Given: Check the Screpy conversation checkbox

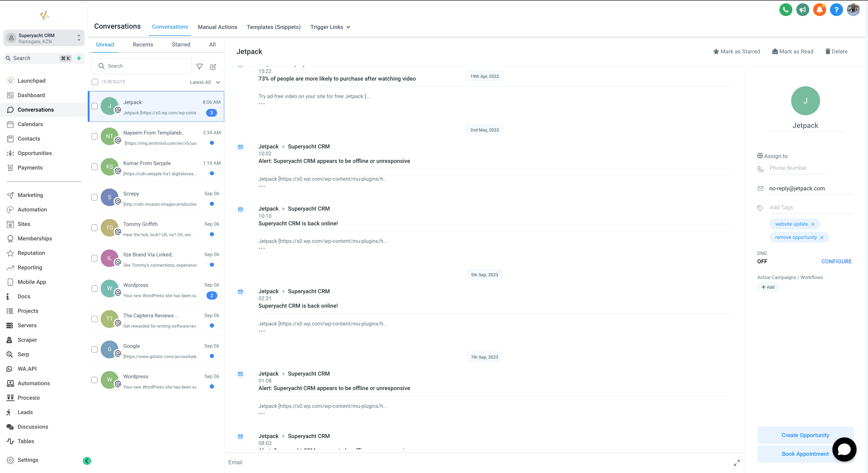Looking at the screenshot, I should tap(95, 197).
